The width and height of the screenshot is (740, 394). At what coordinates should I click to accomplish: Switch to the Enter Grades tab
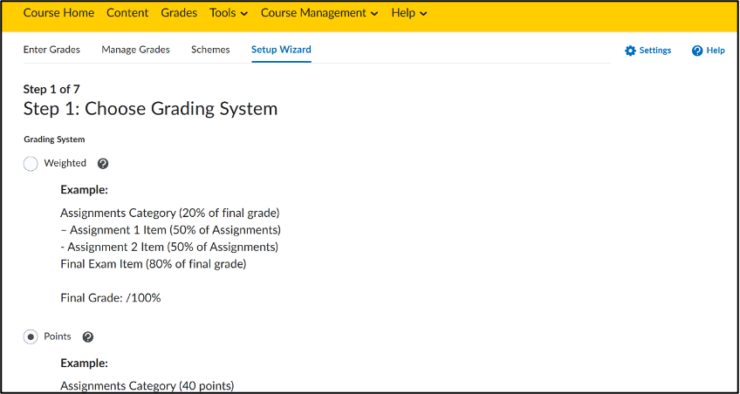pos(51,50)
